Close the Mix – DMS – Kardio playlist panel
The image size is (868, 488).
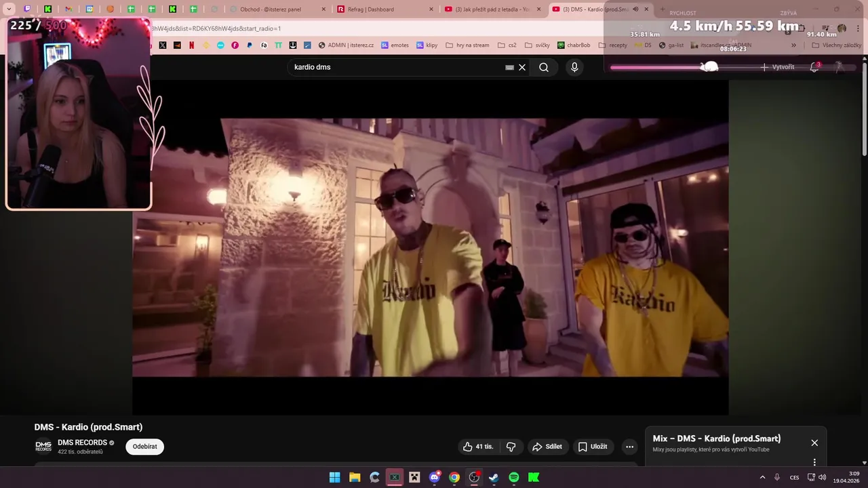[x=814, y=443]
